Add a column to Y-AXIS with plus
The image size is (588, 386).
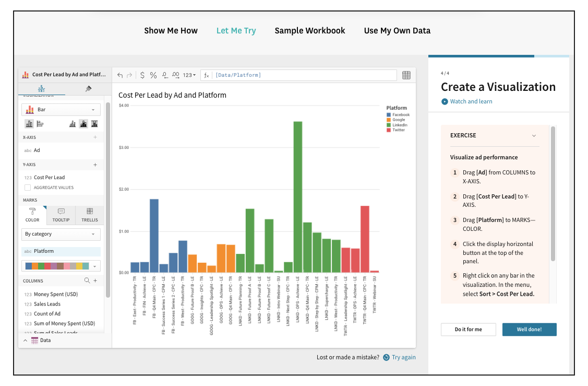coord(95,165)
